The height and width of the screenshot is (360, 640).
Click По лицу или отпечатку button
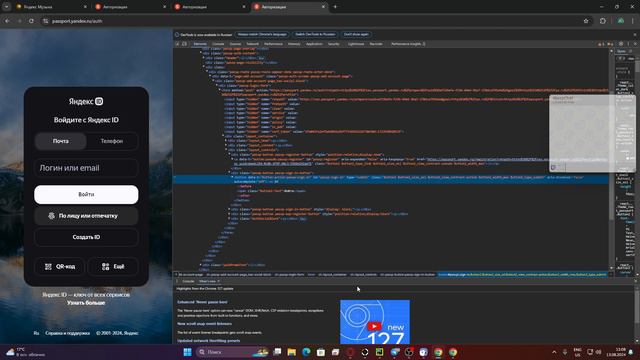(x=86, y=216)
